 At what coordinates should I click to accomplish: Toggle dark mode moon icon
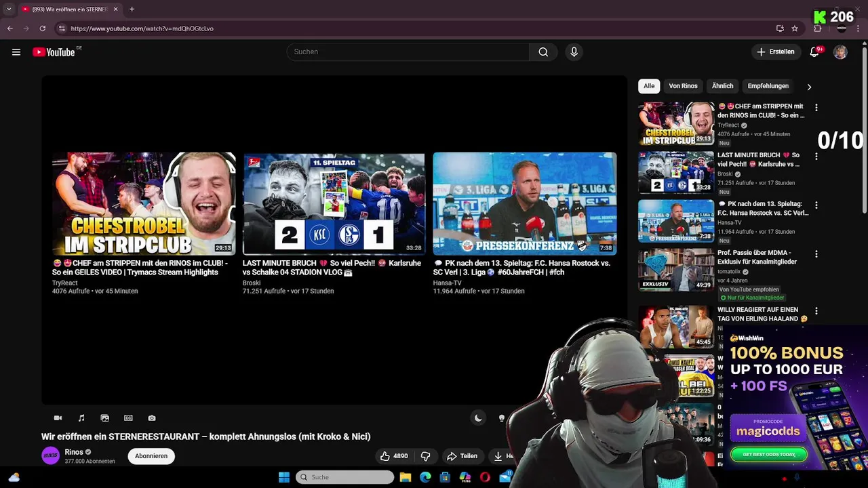coord(478,418)
